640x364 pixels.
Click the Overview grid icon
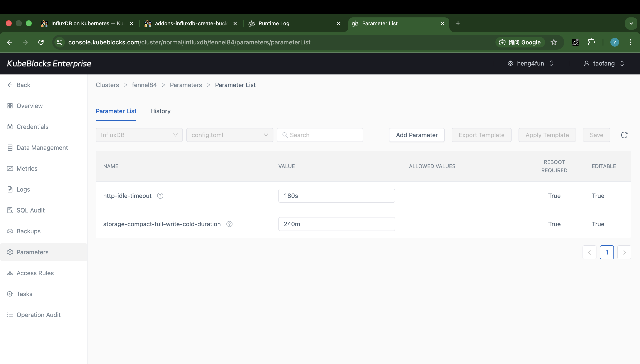[10, 106]
